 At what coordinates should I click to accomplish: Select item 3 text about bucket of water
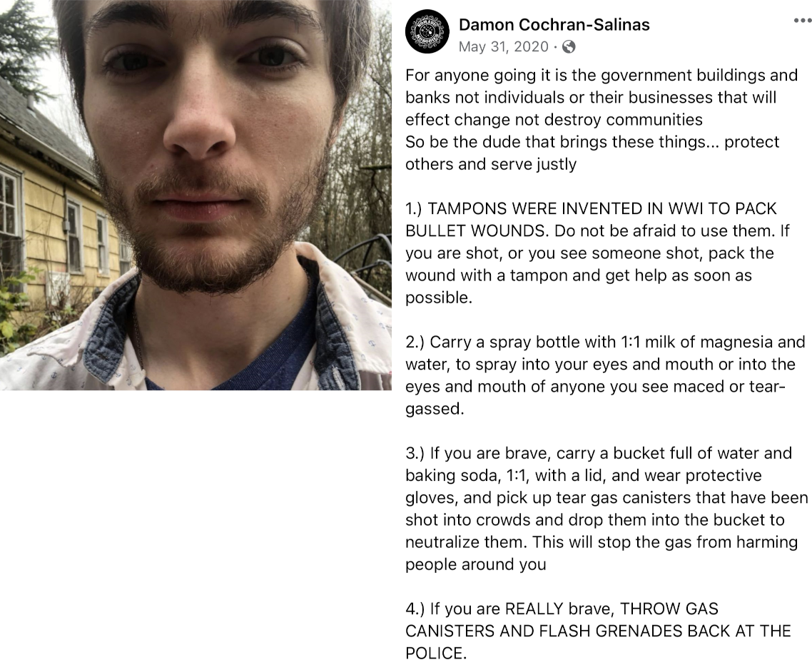[607, 509]
